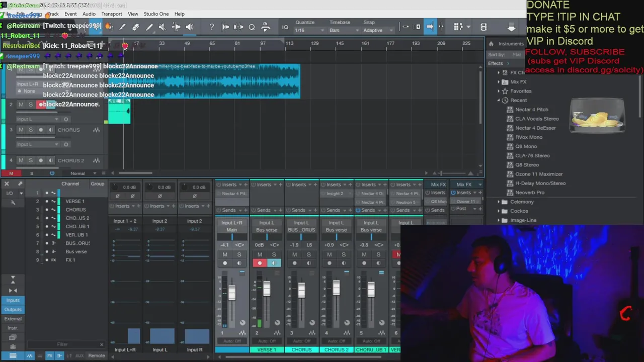The image size is (644, 362).
Task: Open the mixer channel list icon
Action: (13, 355)
